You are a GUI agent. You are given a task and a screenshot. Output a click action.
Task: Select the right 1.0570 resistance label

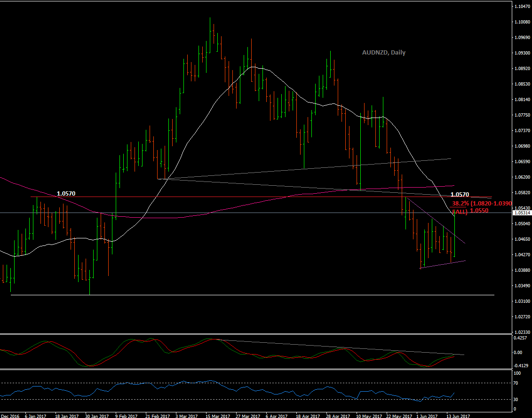pos(459,194)
